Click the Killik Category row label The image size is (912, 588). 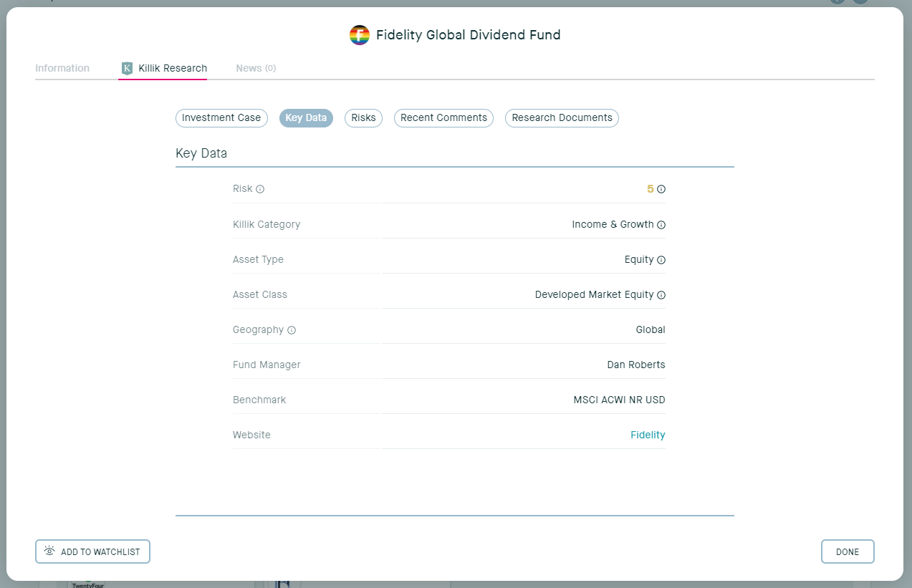(267, 224)
